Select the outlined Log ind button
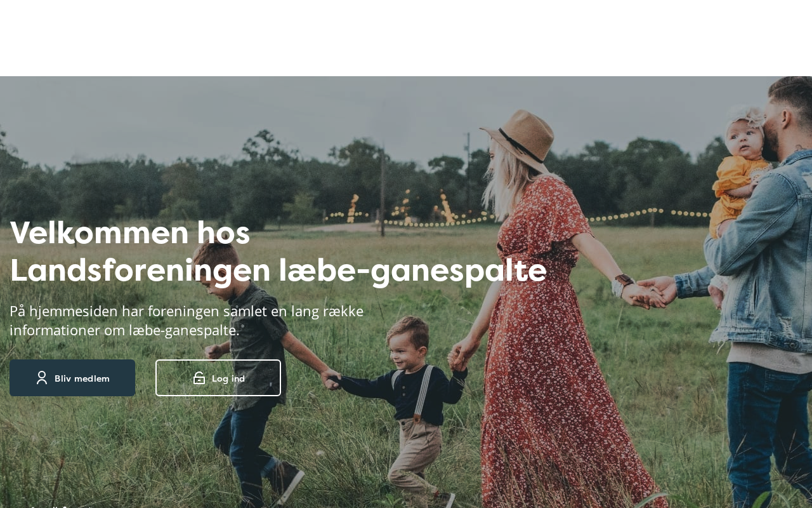812x508 pixels. click(x=218, y=378)
